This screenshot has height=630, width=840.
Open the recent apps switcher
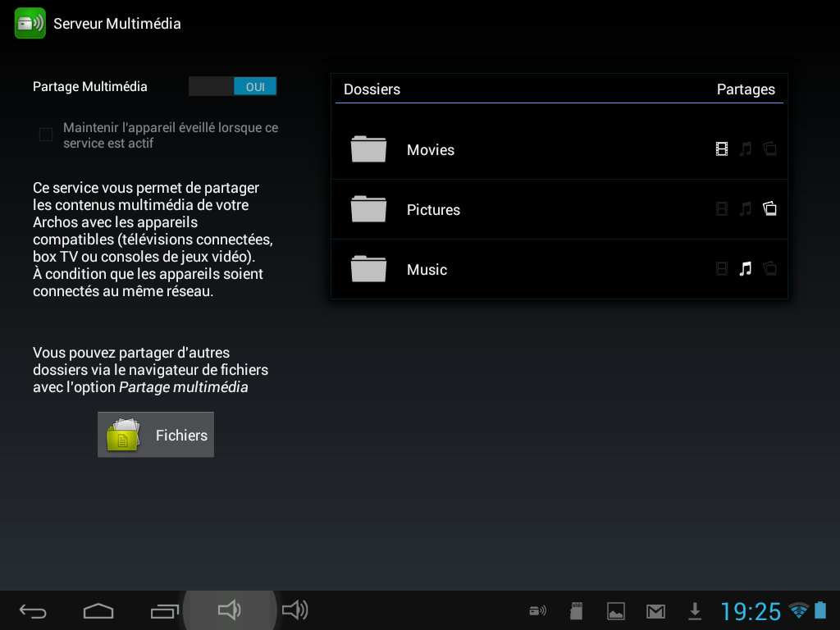point(164,610)
